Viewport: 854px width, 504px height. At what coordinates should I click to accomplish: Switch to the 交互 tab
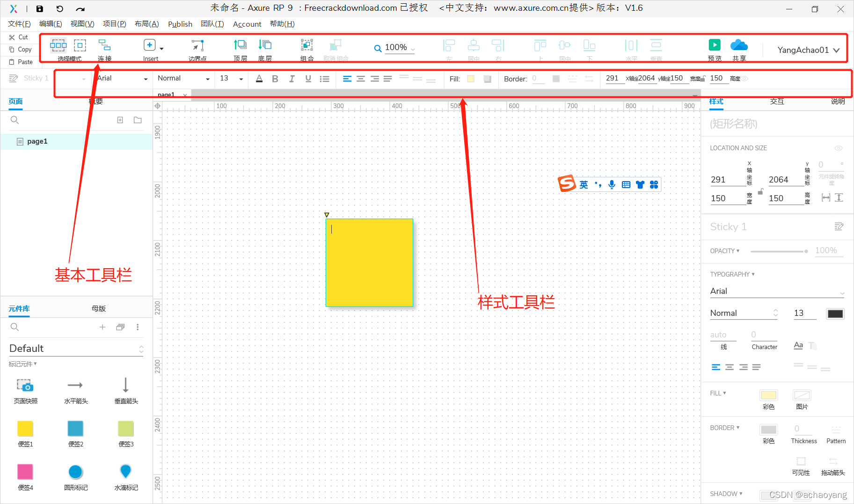click(x=777, y=102)
